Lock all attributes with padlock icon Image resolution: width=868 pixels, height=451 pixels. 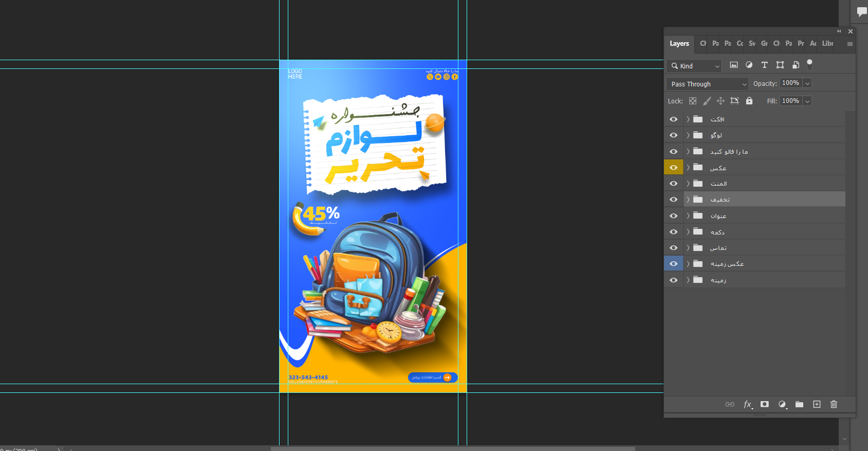point(749,101)
